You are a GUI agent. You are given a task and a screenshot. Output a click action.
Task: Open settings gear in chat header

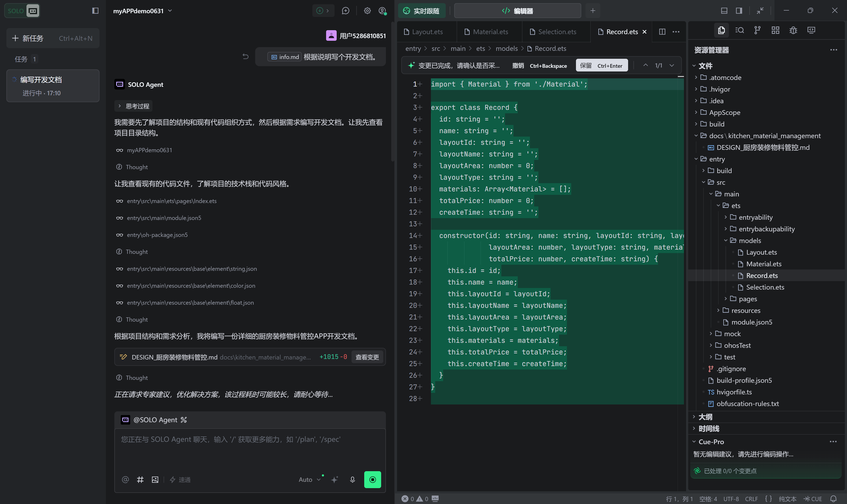pyautogui.click(x=367, y=11)
